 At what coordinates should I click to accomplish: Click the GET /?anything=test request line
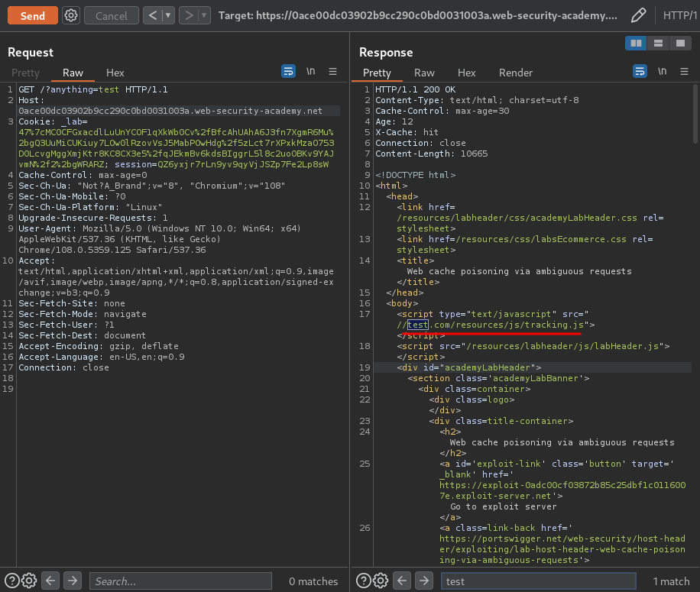93,89
